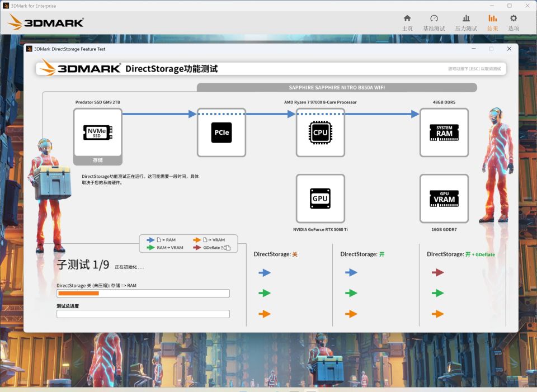Click the DirectStorage: 关 column header
537x392 pixels.
[275, 254]
